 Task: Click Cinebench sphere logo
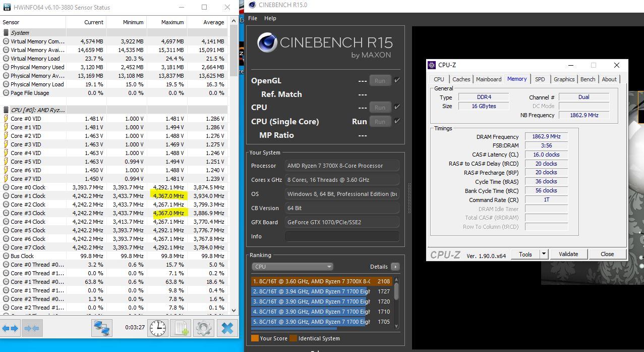[267, 42]
